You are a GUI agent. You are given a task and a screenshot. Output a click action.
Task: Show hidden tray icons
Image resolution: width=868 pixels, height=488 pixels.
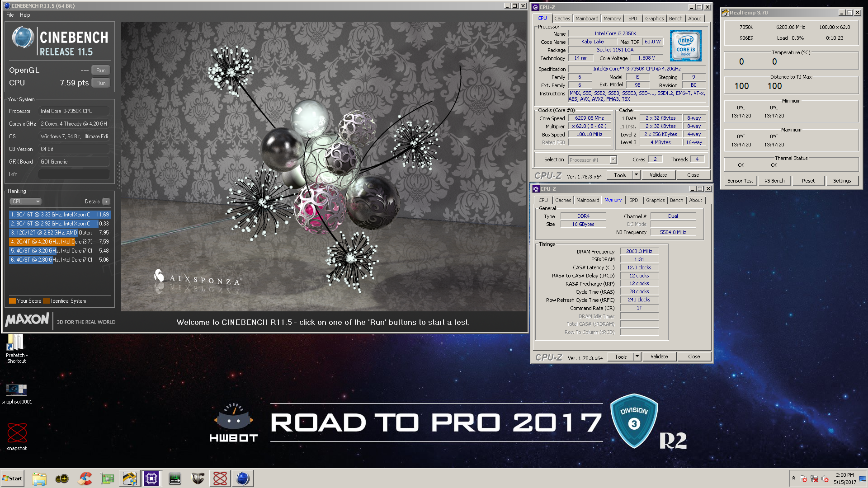[793, 478]
